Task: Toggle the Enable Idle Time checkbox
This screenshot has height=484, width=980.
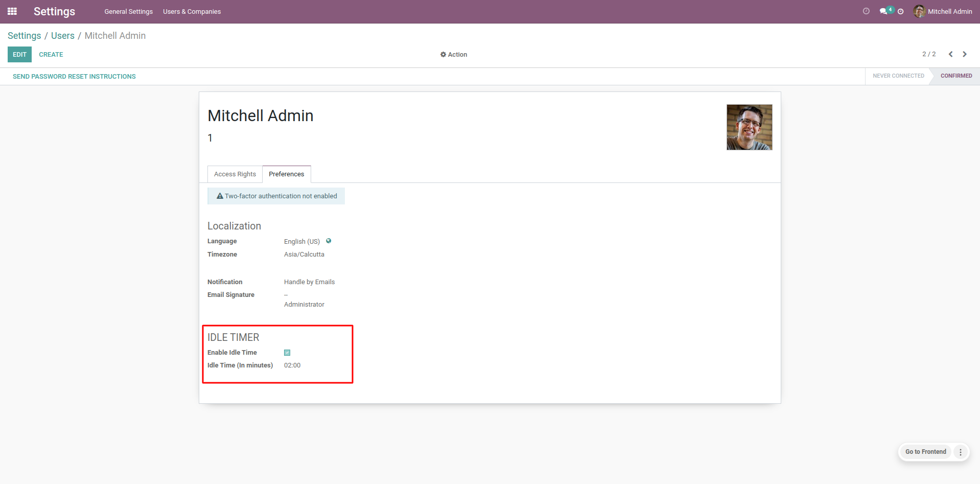Action: pos(287,353)
